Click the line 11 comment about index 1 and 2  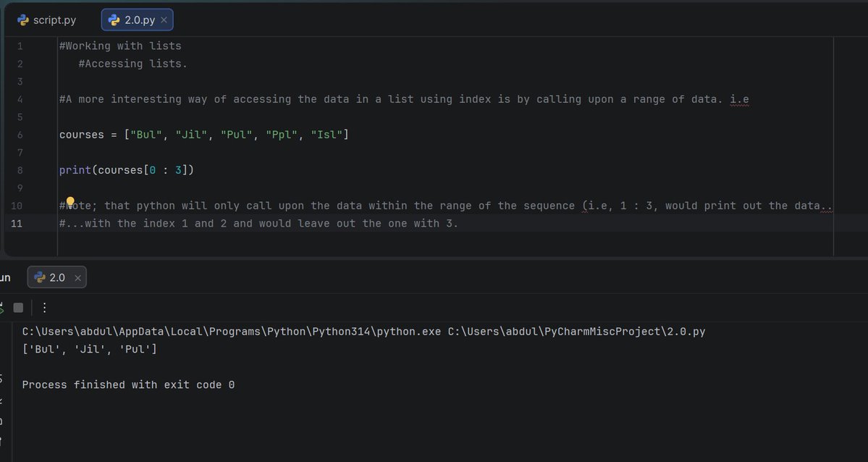click(258, 223)
